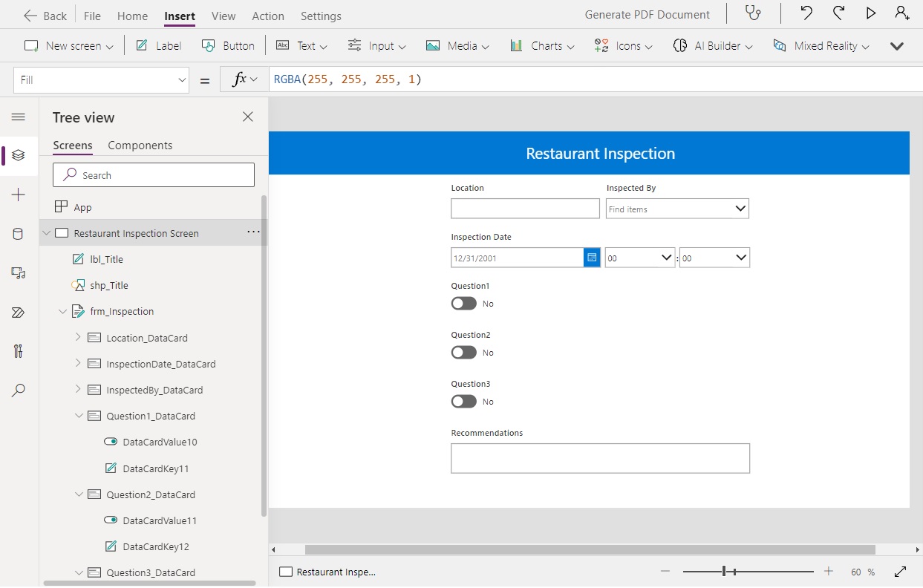Screen dimensions: 923x588
Task: Redo the last change
Action: click(839, 13)
